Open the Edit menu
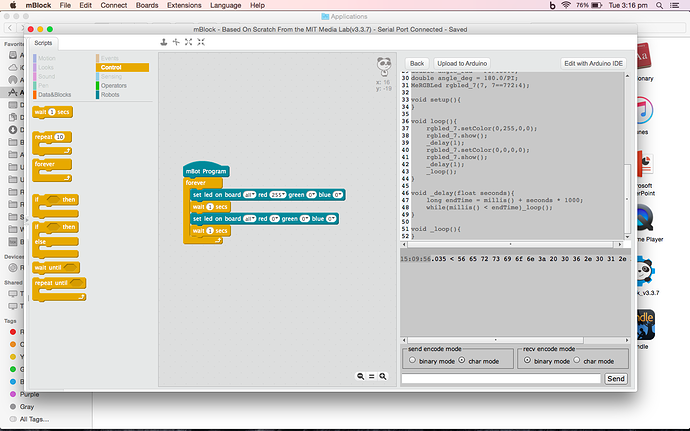690x431 pixels. click(x=85, y=5)
